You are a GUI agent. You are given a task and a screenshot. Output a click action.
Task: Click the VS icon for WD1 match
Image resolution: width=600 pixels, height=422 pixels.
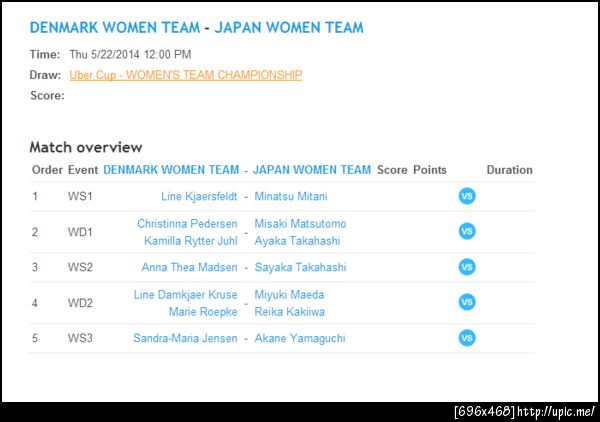pyautogui.click(x=466, y=231)
